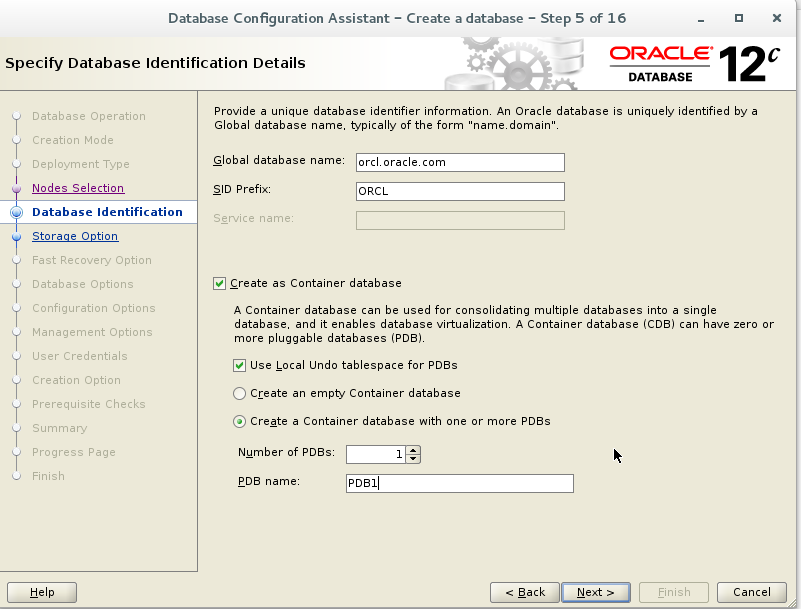Viewport: 801px width, 609px height.
Task: Open the Storage Option step link
Action: point(75,236)
